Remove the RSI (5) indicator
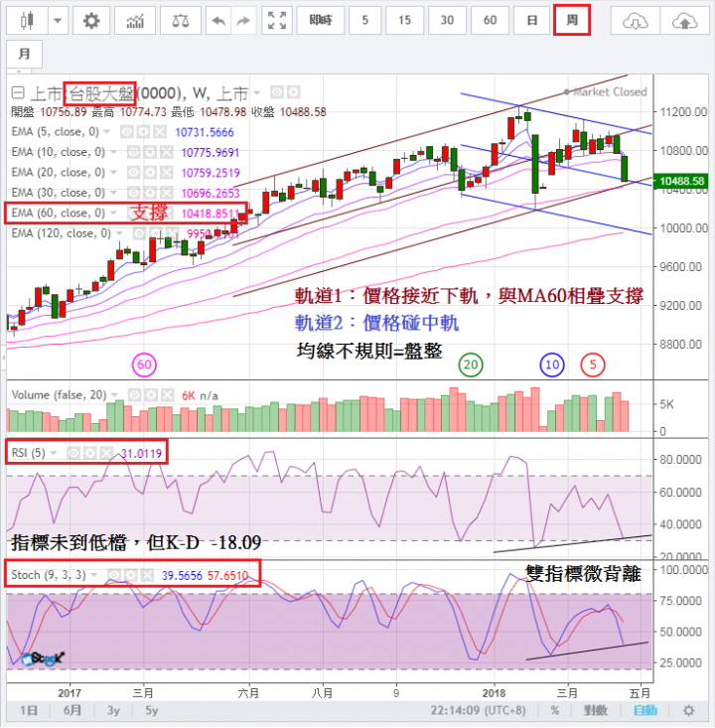The image size is (715, 728). (107, 453)
